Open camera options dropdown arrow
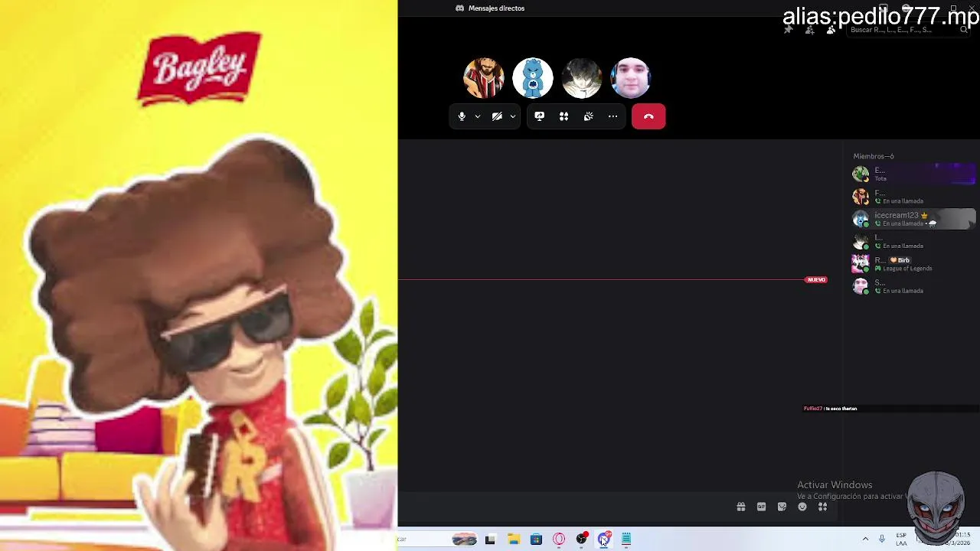 click(x=513, y=116)
